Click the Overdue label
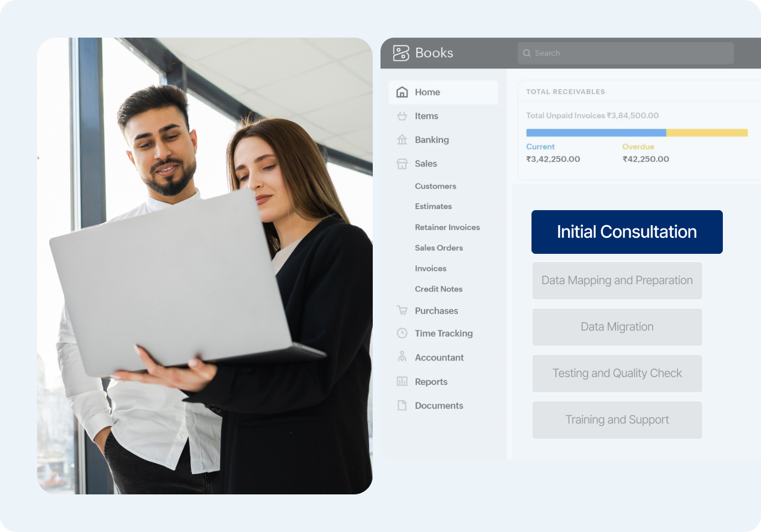Image resolution: width=761 pixels, height=532 pixels. pyautogui.click(x=638, y=147)
